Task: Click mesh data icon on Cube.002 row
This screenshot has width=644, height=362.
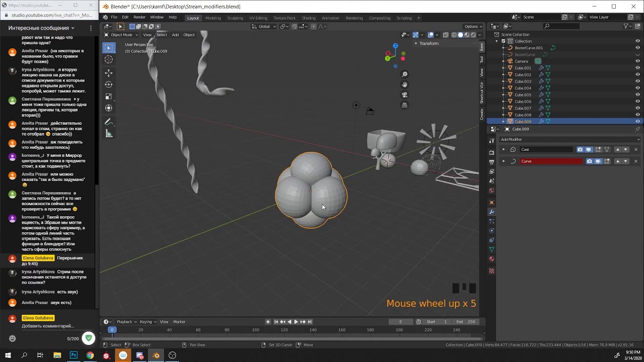Action: pos(548,74)
